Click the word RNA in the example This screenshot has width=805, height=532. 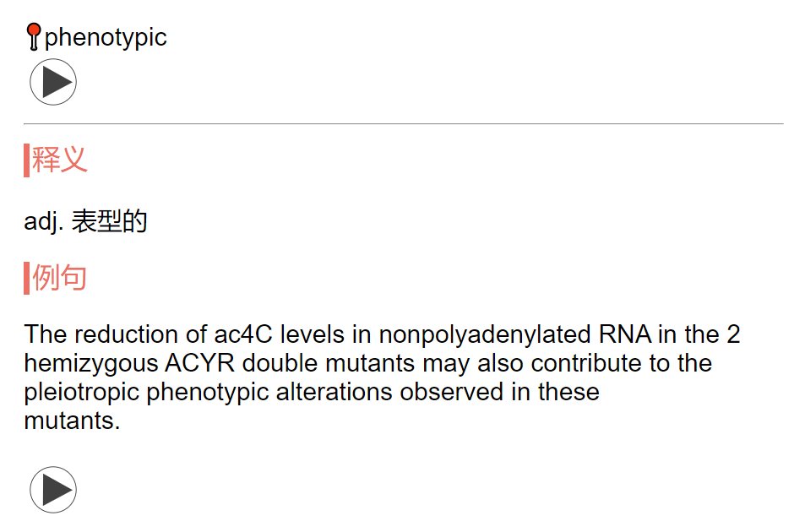pos(625,334)
